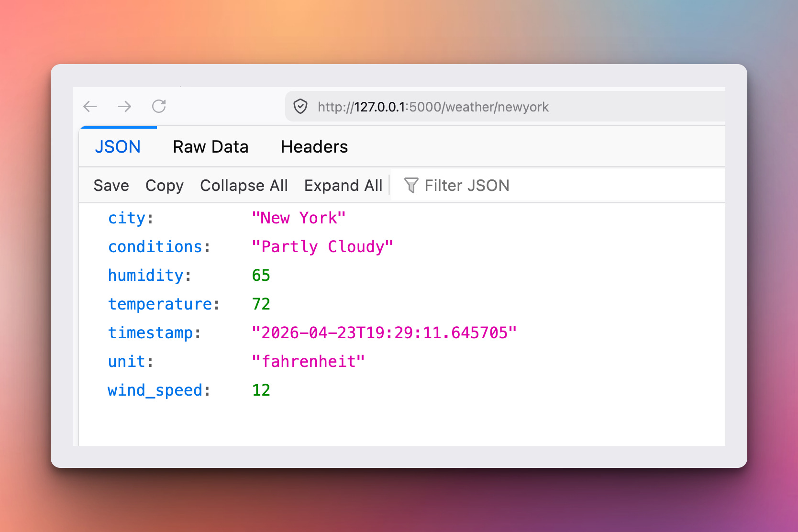Focus the URL address bar
This screenshot has width=798, height=532.
click(x=505, y=107)
